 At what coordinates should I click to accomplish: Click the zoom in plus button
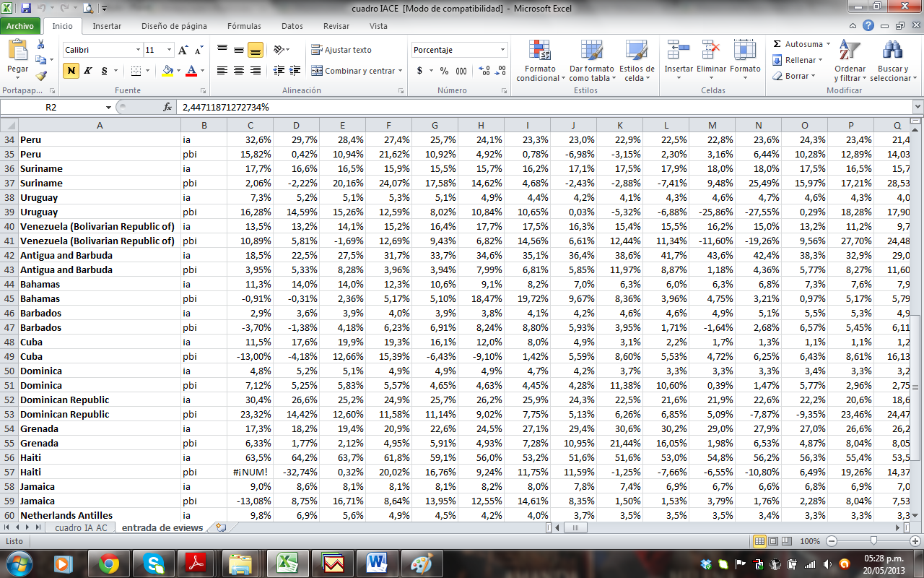(915, 541)
